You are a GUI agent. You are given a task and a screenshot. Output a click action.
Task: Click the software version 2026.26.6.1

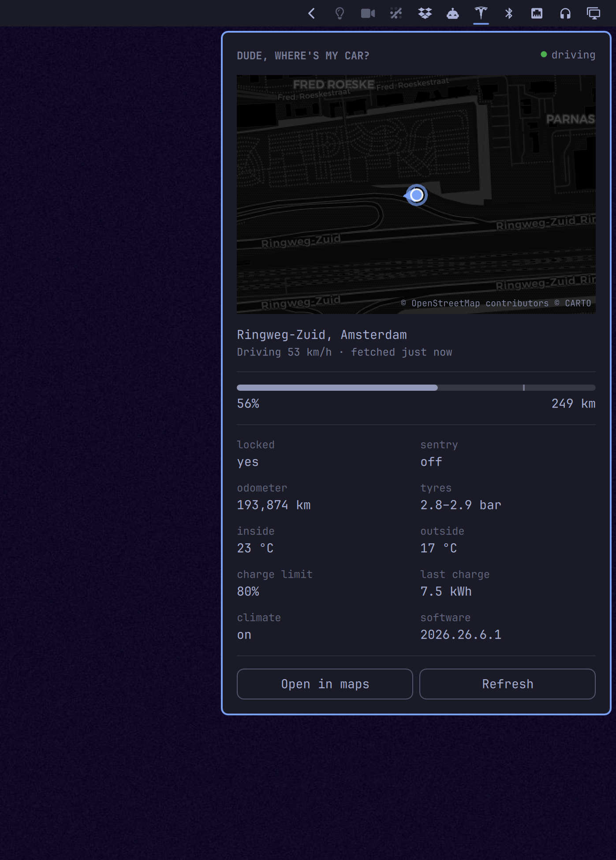coord(461,635)
